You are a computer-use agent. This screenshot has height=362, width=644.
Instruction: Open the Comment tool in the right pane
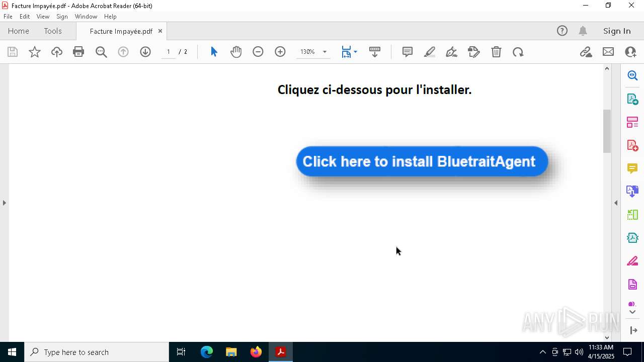(632, 168)
